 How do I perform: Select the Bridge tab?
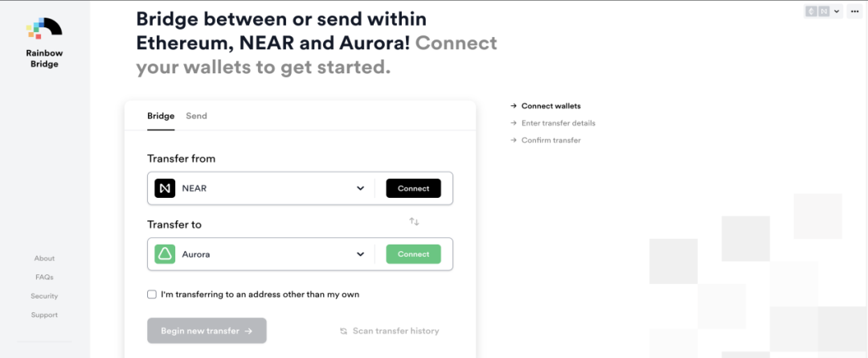pos(161,116)
